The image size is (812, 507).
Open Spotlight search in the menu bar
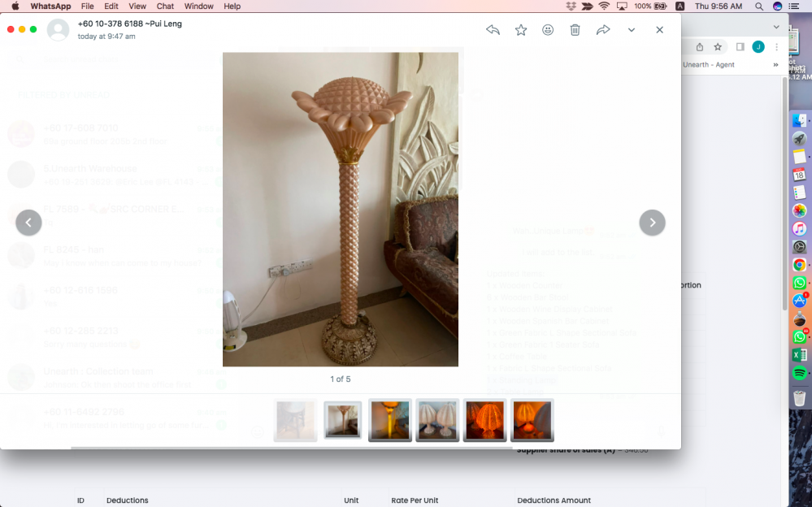coord(758,6)
